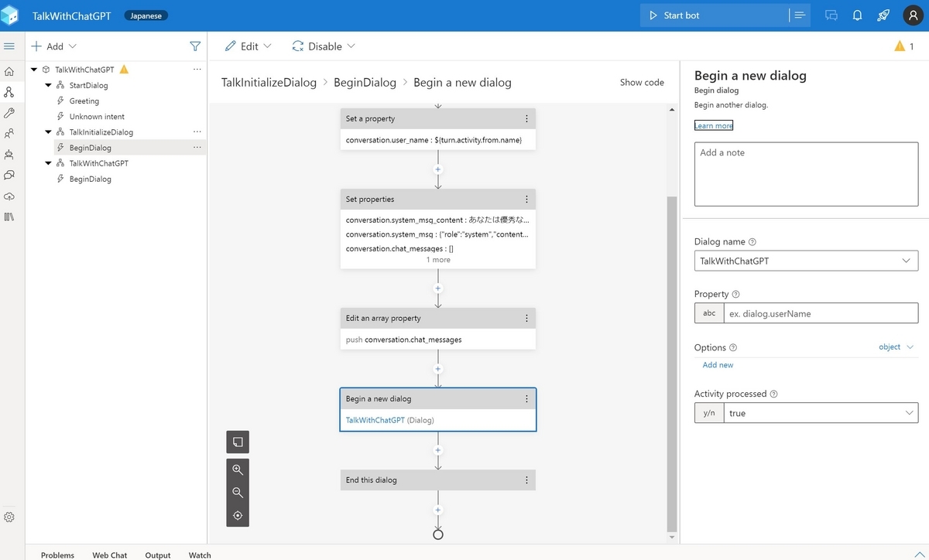Switch to the Output tab
Viewport: 929px width, 560px height.
coord(157,555)
